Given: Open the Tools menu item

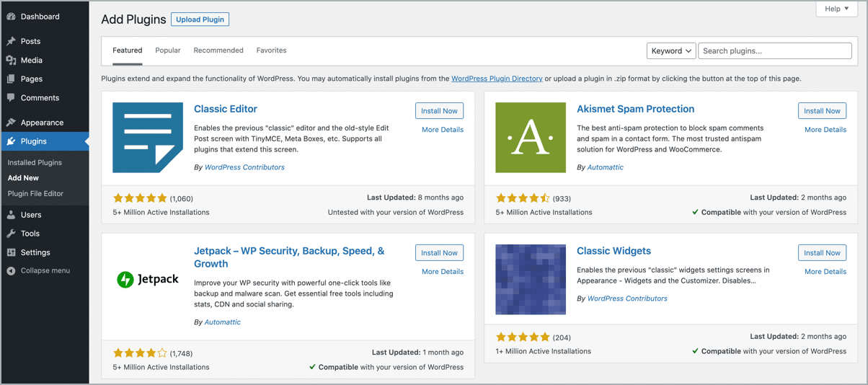Looking at the screenshot, I should tap(45, 234).
